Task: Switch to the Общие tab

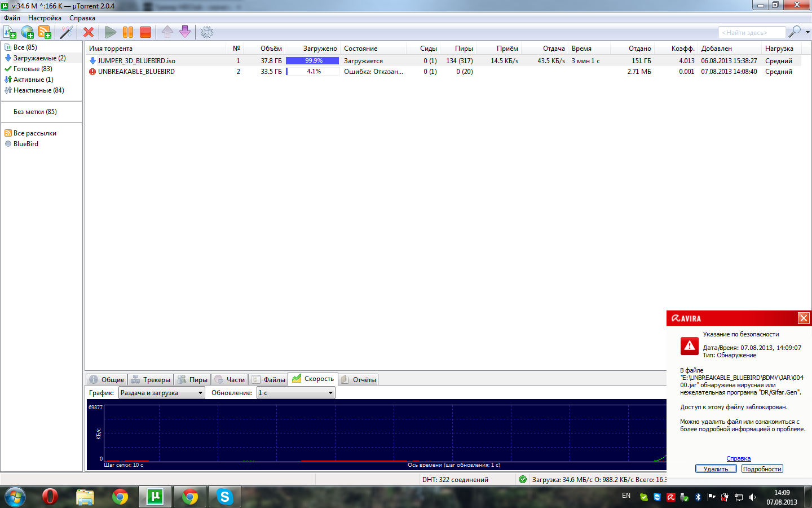Action: pyautogui.click(x=107, y=380)
